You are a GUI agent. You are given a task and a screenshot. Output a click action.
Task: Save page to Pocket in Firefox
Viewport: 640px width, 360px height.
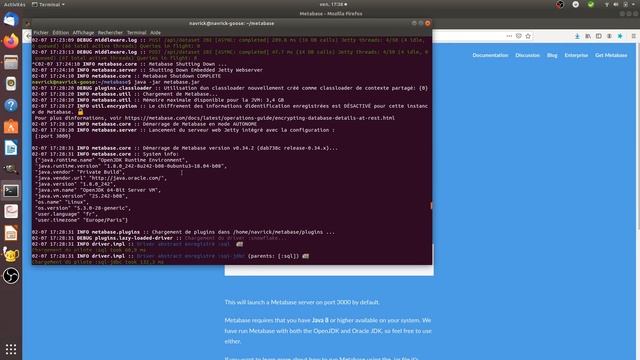pyautogui.click(x=518, y=36)
